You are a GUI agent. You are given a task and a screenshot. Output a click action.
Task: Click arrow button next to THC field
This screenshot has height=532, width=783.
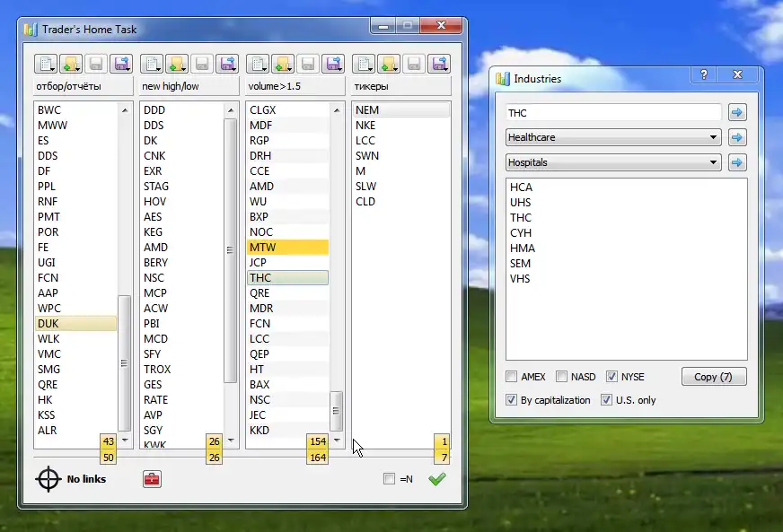point(737,112)
